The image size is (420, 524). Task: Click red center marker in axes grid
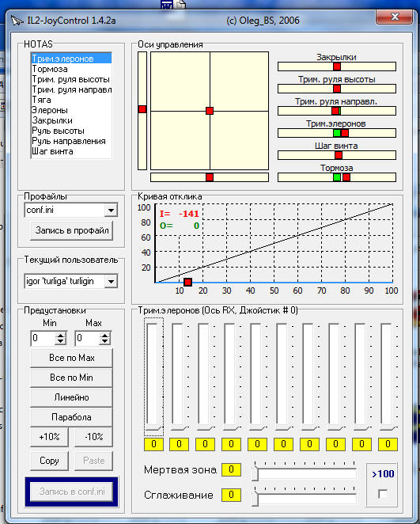tap(210, 111)
